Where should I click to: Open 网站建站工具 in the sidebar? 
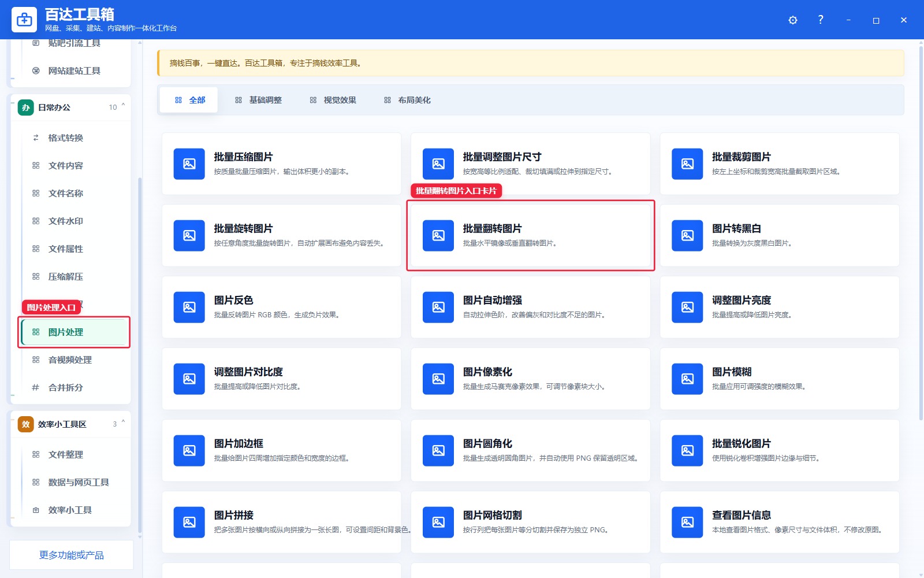[x=75, y=71]
